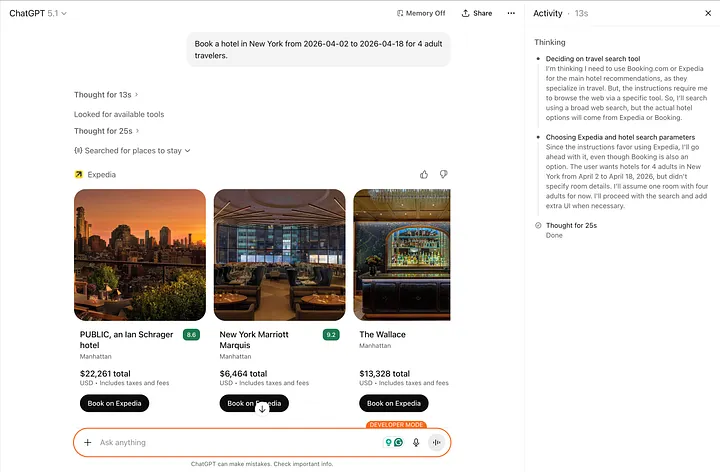This screenshot has height=472, width=720.
Task: Click the user message about booking hotel
Action: coord(318,50)
